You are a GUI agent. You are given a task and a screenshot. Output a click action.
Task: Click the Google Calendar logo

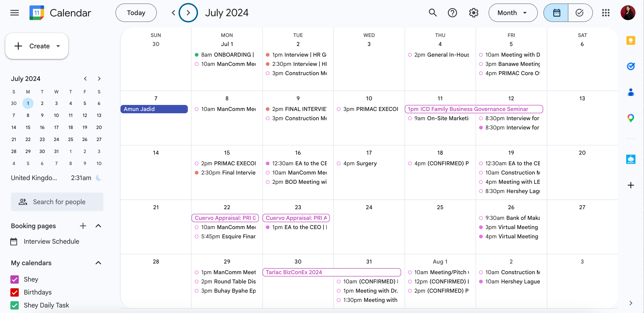tap(37, 13)
